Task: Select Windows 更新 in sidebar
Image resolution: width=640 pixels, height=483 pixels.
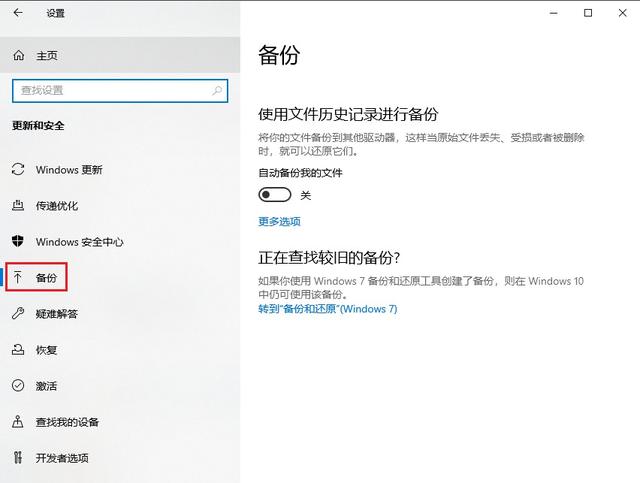Action: point(120,169)
